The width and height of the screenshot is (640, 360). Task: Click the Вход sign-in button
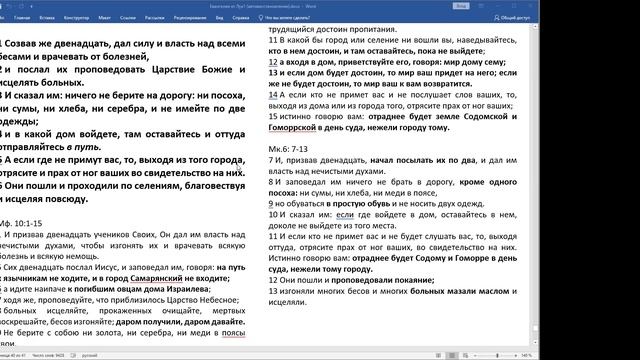click(461, 6)
